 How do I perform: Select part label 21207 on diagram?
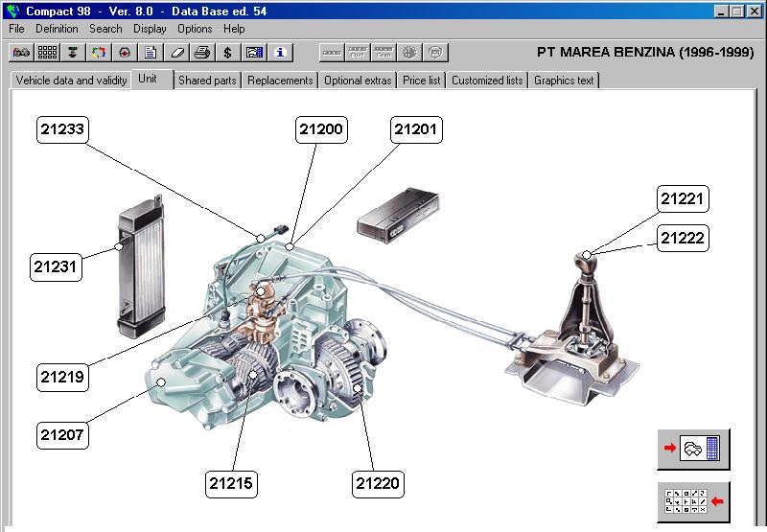click(63, 435)
